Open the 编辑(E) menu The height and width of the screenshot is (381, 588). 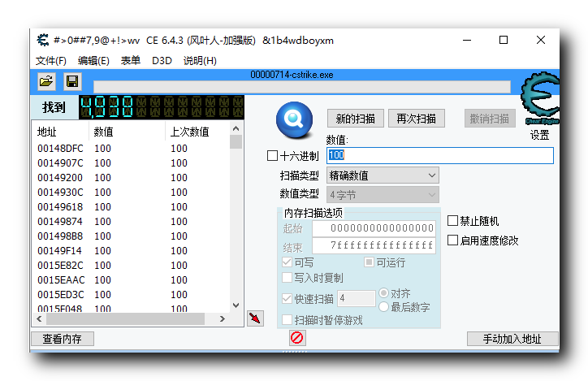point(93,61)
